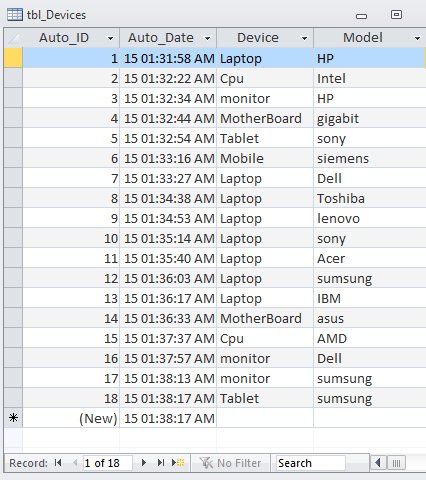Click sumsung model cell in row 12

pyautogui.click(x=370, y=278)
